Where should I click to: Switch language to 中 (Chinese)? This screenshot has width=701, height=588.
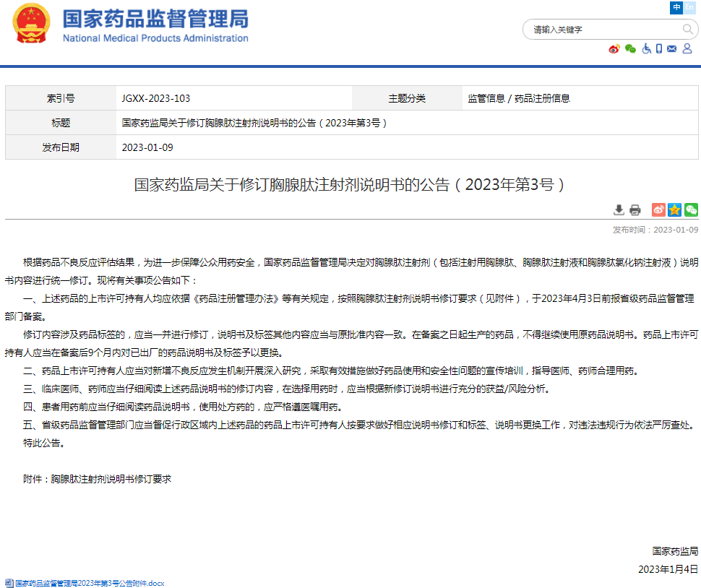click(676, 7)
